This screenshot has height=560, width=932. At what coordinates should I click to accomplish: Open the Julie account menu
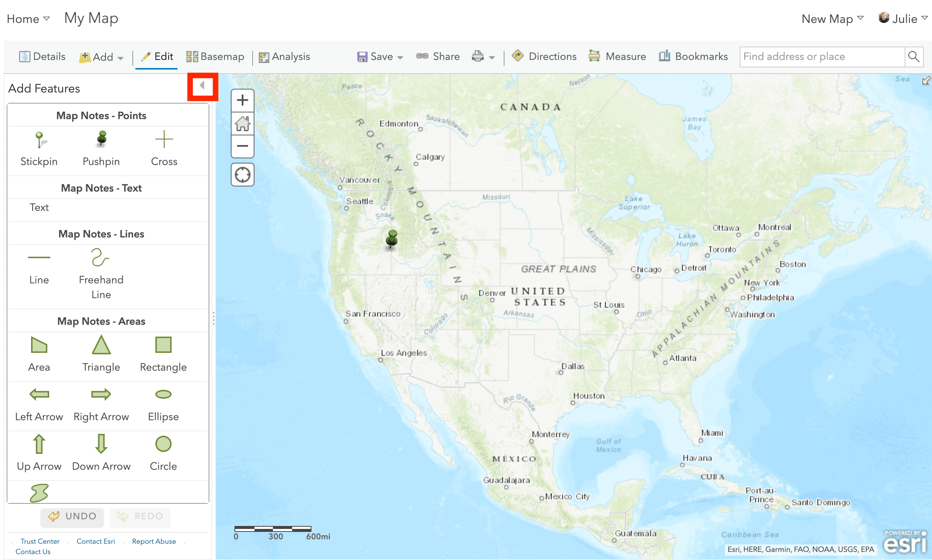pyautogui.click(x=903, y=18)
